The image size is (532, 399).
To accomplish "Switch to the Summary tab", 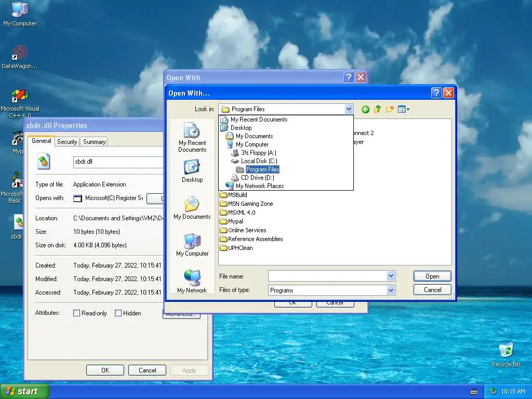I will tap(95, 142).
